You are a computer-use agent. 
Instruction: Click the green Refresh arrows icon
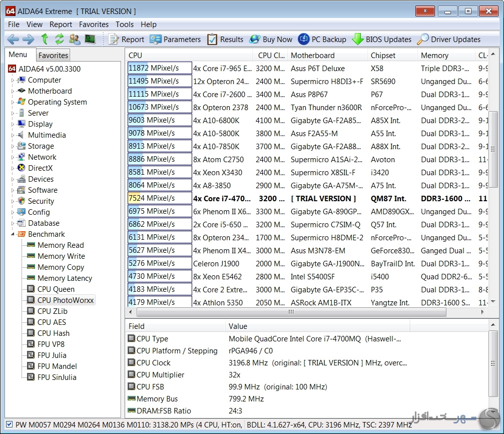(x=59, y=39)
